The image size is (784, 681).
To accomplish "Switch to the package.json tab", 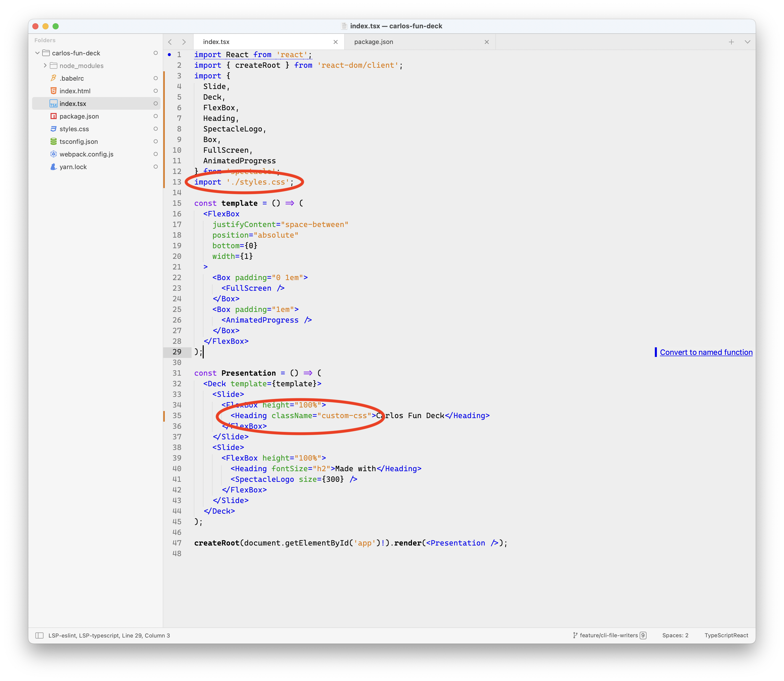I will pyautogui.click(x=374, y=42).
